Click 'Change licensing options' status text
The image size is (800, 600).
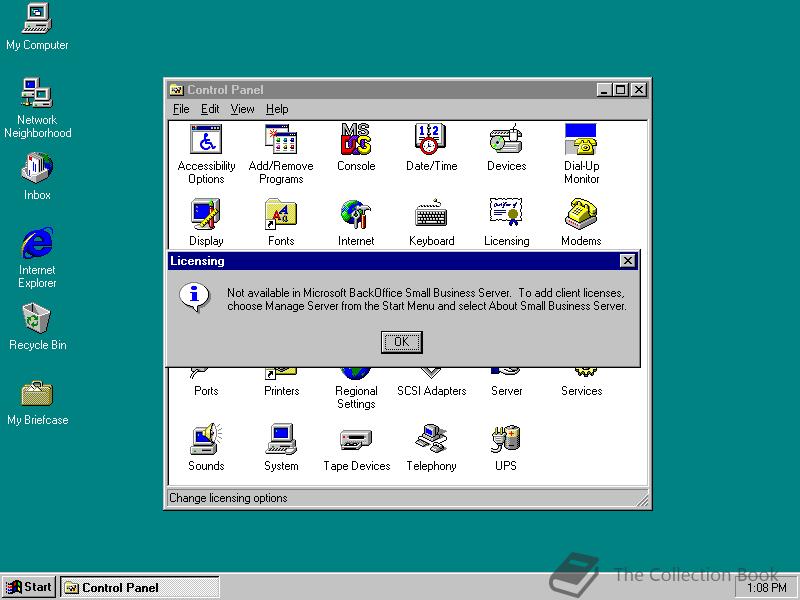click(x=228, y=498)
